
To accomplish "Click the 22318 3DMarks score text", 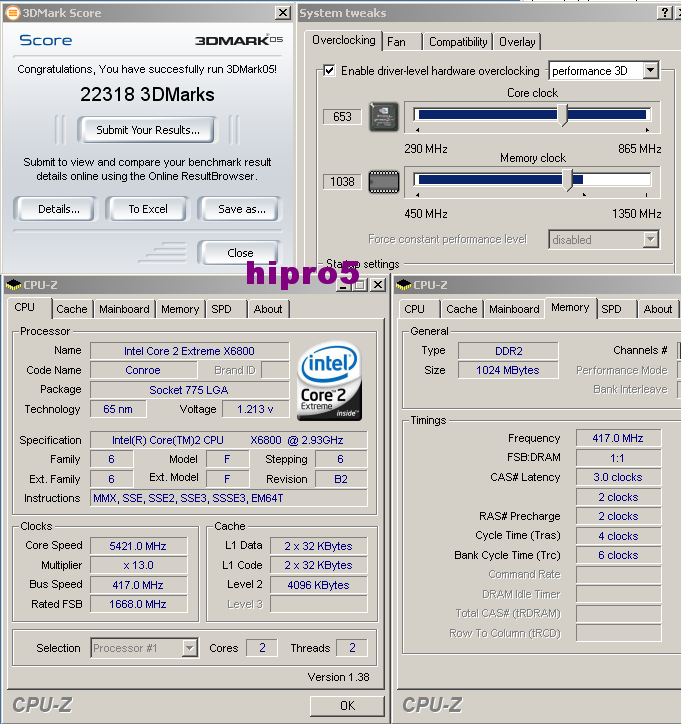I will pyautogui.click(x=147, y=95).
